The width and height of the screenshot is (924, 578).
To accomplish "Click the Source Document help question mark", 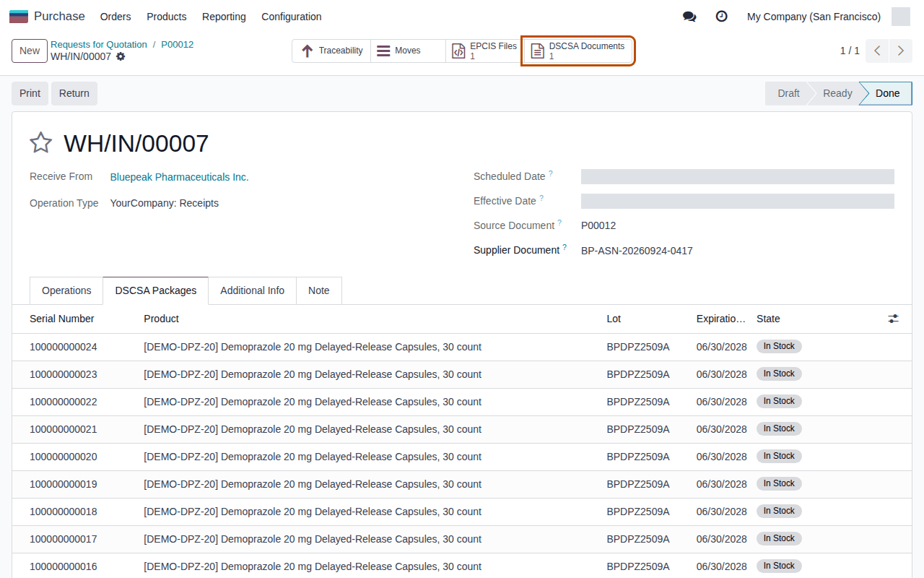I will (559, 223).
